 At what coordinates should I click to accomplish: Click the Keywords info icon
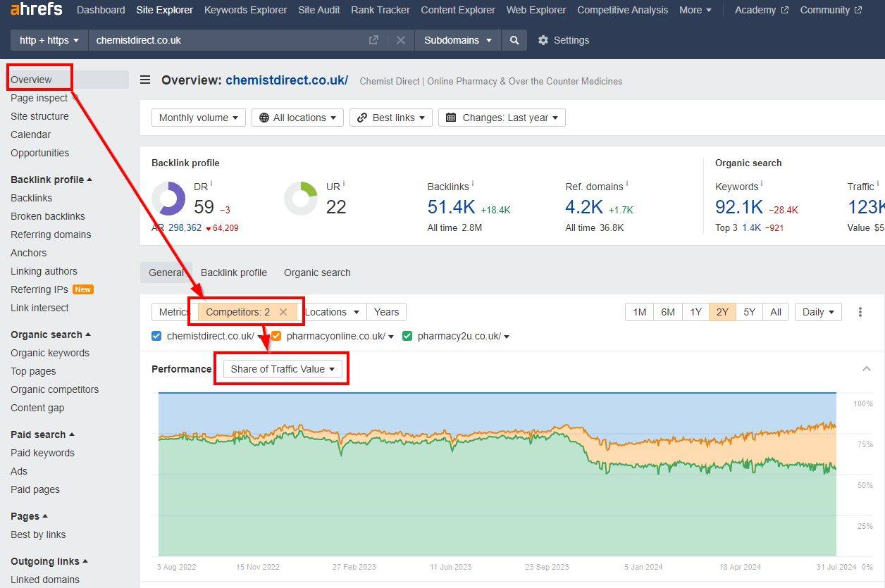pos(762,184)
